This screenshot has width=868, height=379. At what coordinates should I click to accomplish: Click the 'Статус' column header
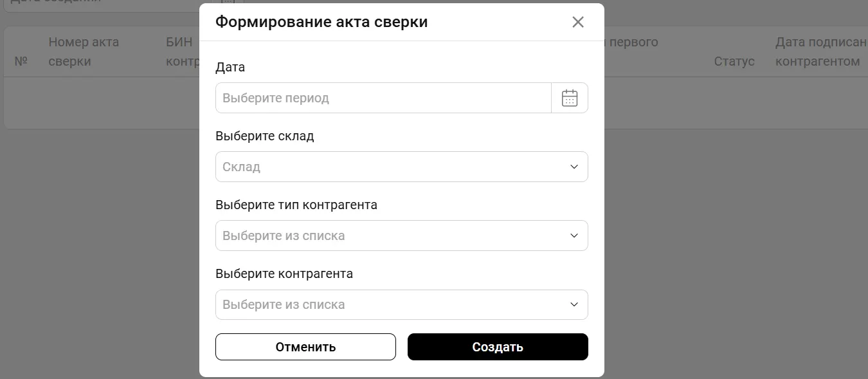point(734,62)
